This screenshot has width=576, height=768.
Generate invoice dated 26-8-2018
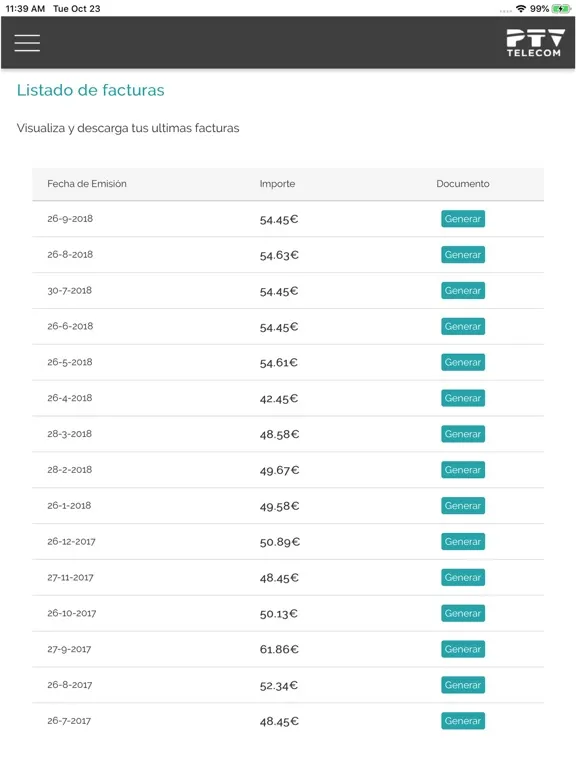click(x=463, y=255)
